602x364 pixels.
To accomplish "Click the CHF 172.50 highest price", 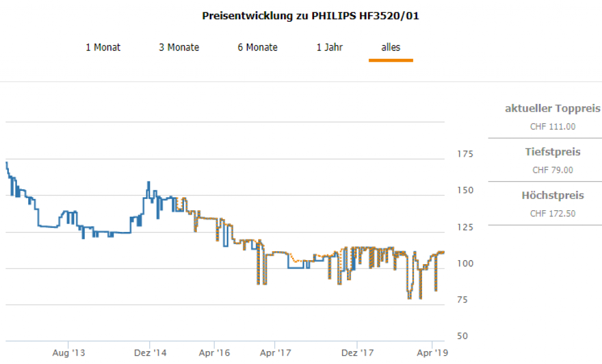I will 553,214.
